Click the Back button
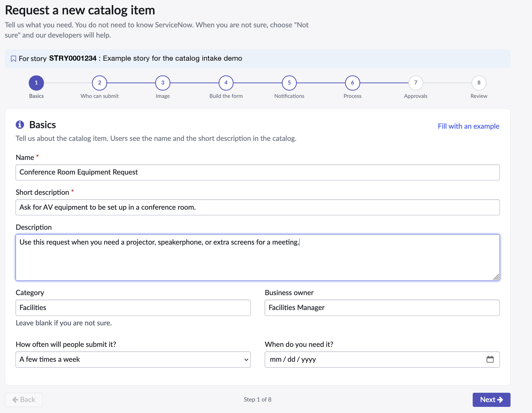The height and width of the screenshot is (413, 532). tap(24, 400)
